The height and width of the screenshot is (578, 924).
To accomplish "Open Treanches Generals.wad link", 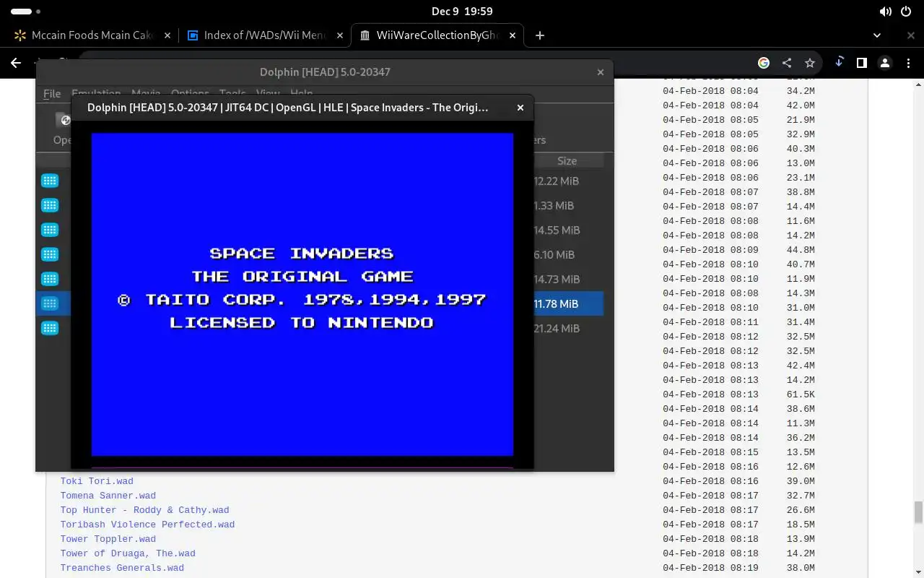I will (x=122, y=568).
